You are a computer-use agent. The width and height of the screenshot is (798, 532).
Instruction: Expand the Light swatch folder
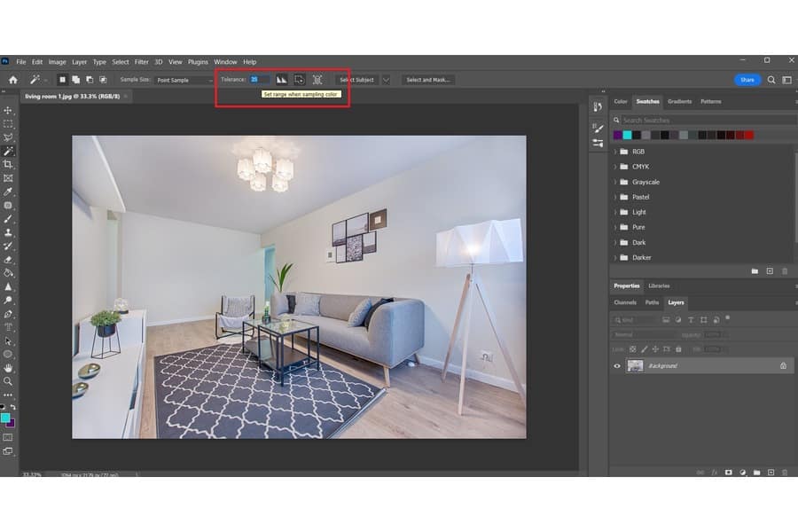coord(614,212)
